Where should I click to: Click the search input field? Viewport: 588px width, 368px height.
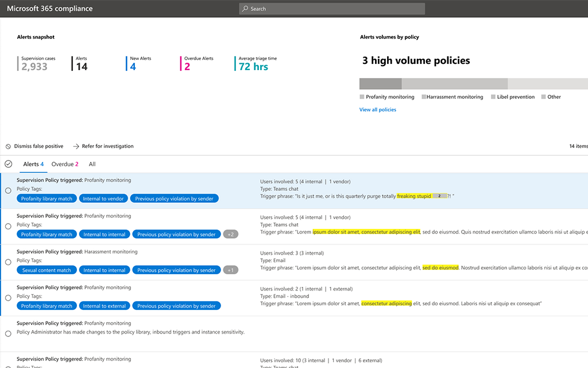point(332,9)
